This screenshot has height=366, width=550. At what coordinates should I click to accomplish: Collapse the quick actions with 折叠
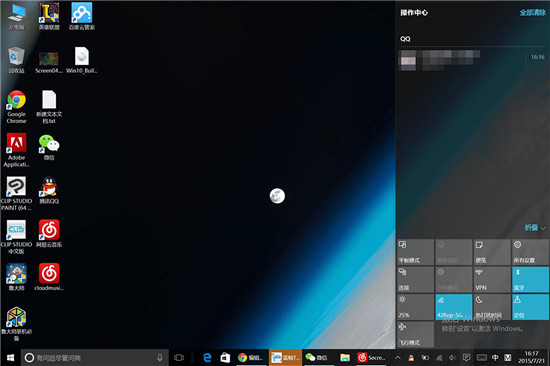[x=535, y=227]
